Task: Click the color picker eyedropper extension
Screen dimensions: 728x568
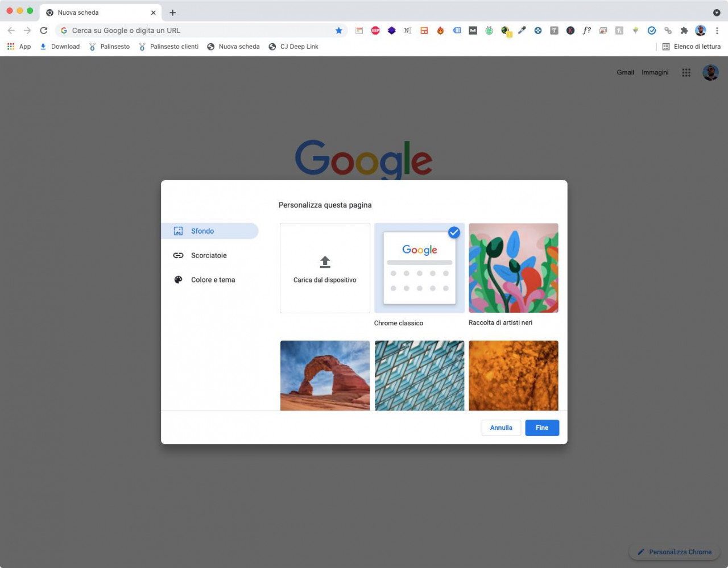Action: point(522,31)
